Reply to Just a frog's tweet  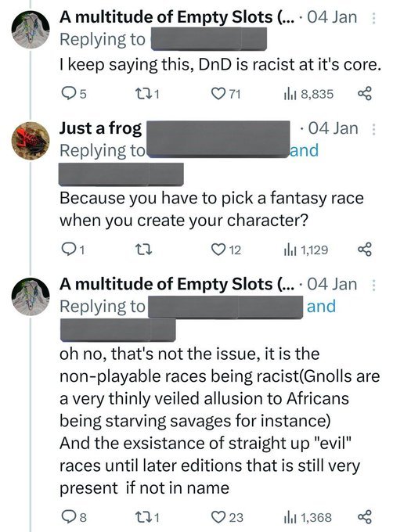(x=73, y=250)
